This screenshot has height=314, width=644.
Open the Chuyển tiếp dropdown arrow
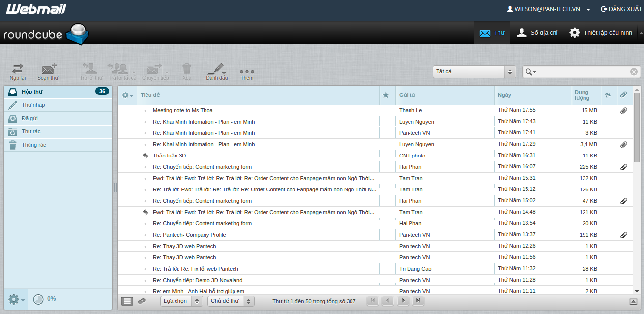[166, 73]
